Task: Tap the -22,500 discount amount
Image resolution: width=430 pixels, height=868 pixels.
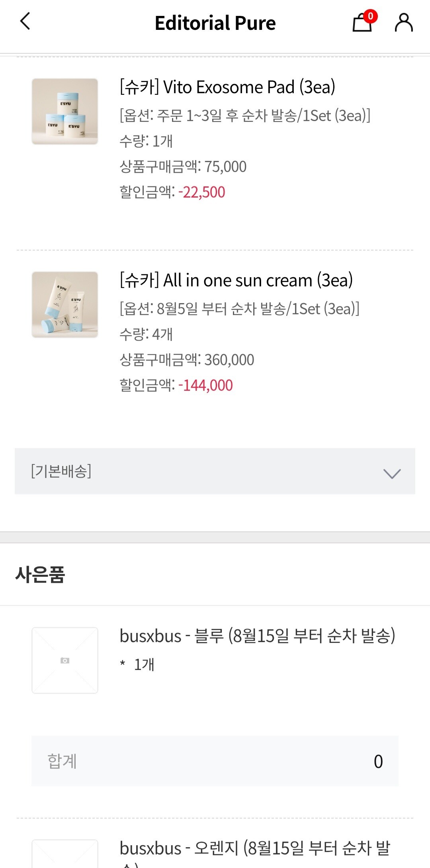Action: [202, 192]
